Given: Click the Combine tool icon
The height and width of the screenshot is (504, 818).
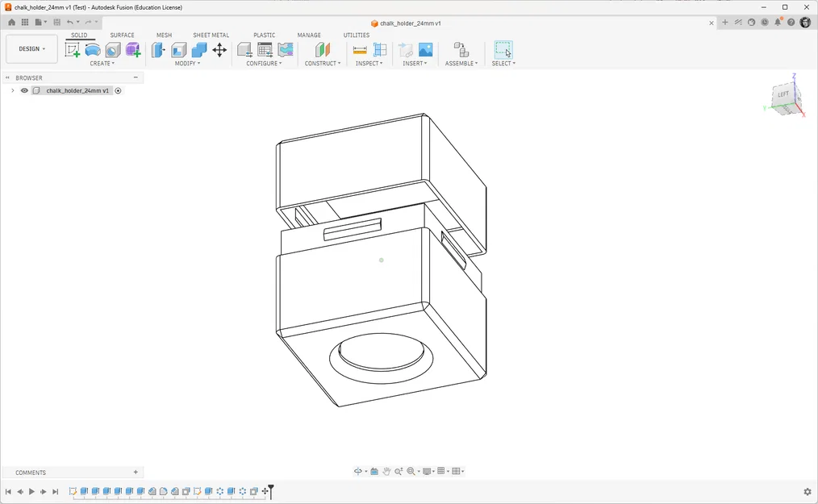Looking at the screenshot, I should click(x=198, y=49).
